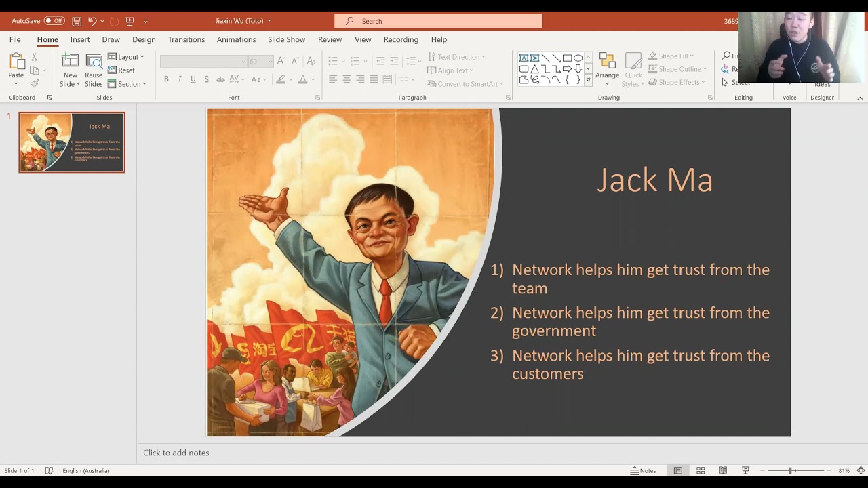Pick the isosceles triangle shape

pos(534,68)
